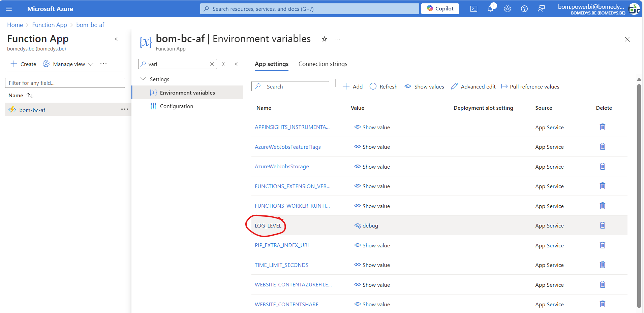Open the feedback icon in header
The height and width of the screenshot is (313, 644).
[541, 9]
